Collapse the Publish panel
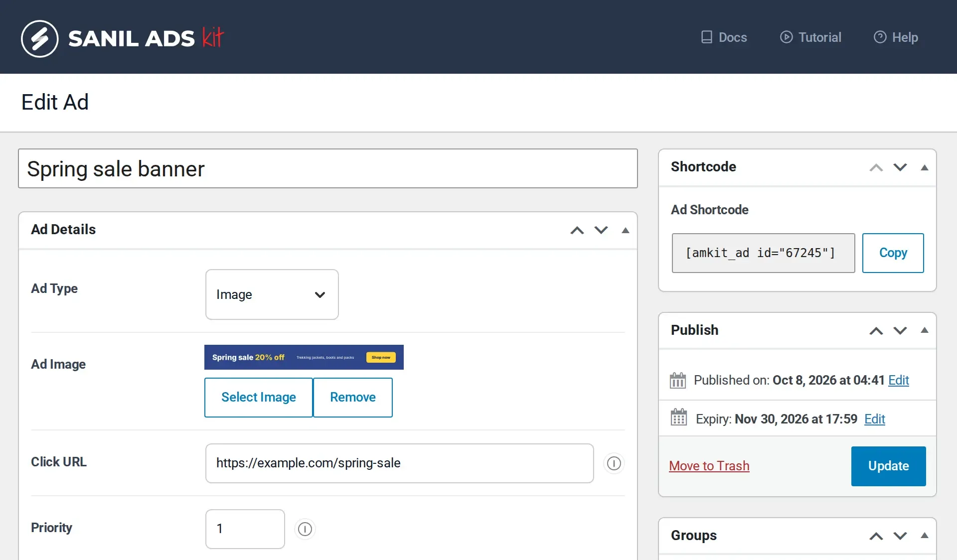The image size is (957, 560). [925, 330]
